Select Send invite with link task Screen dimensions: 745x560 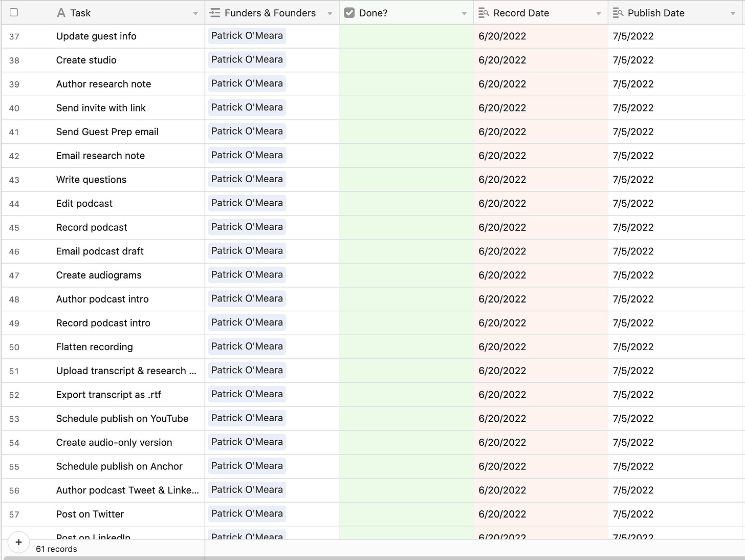pos(101,108)
